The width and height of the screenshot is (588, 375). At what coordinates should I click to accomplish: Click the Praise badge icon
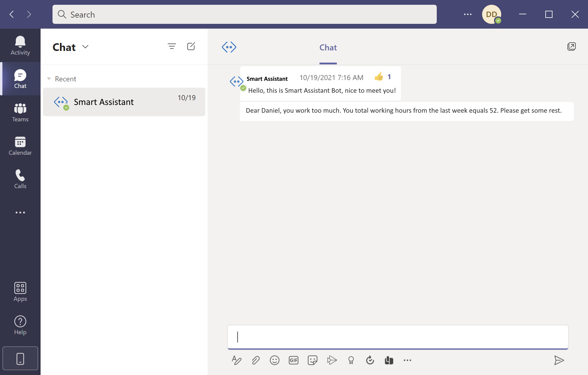tap(351, 360)
